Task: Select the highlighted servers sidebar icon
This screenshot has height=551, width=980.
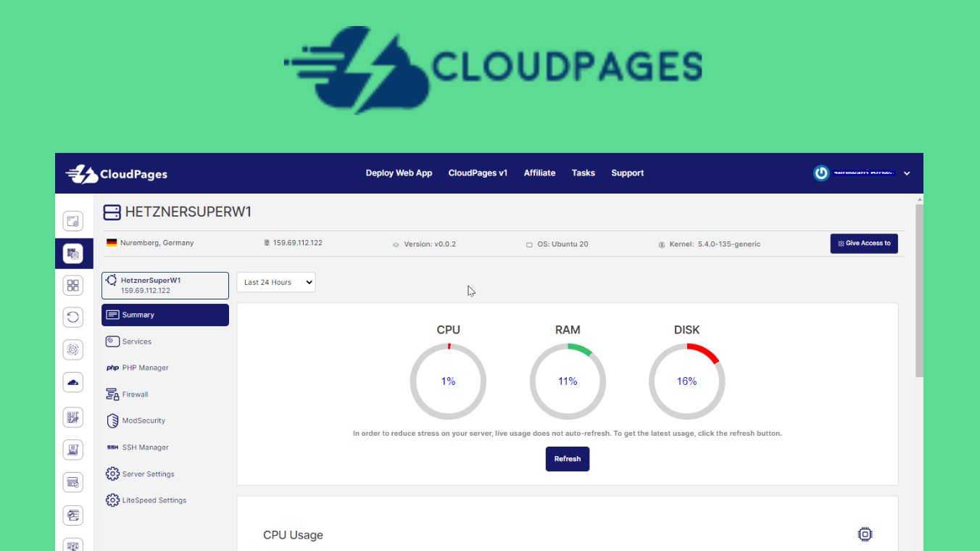Action: [x=73, y=254]
